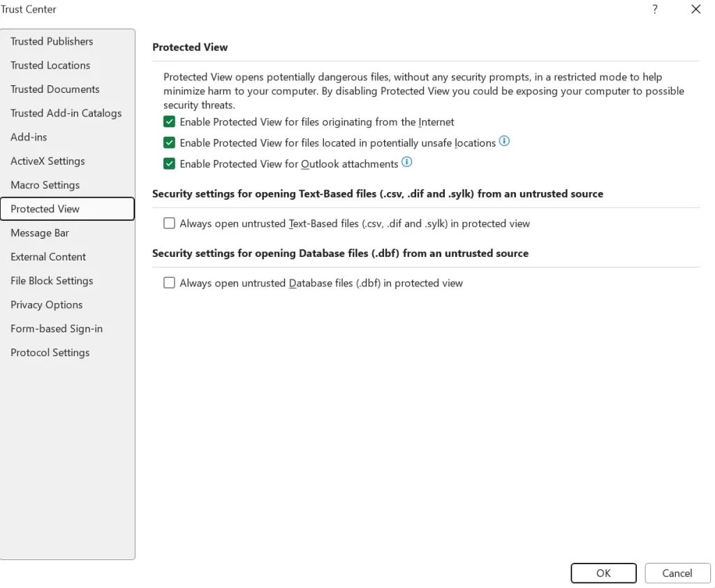
Task: Click info icon next to Outlook attachments
Action: tap(406, 163)
